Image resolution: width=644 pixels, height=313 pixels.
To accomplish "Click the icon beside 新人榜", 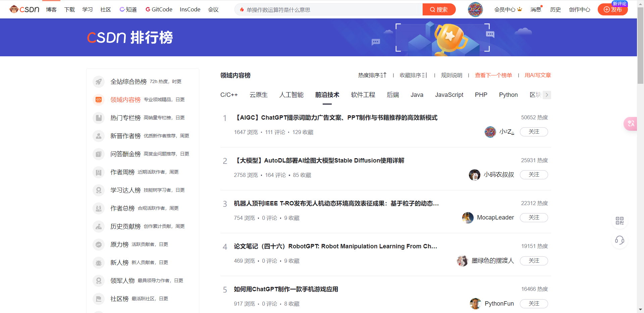I will [x=99, y=262].
